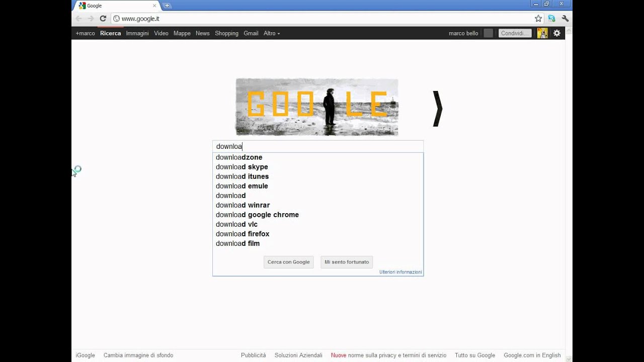The height and width of the screenshot is (362, 644).
Task: Click the browser forward arrow
Action: (x=91, y=19)
